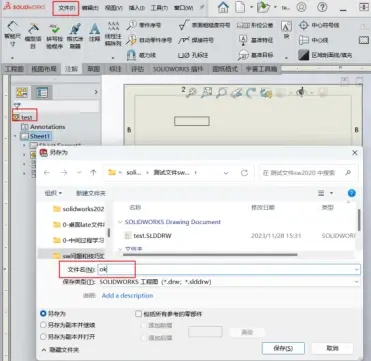Run the Spell Checker (拼写检验程序) tool
Screen dimensions: 371x361
click(54, 36)
